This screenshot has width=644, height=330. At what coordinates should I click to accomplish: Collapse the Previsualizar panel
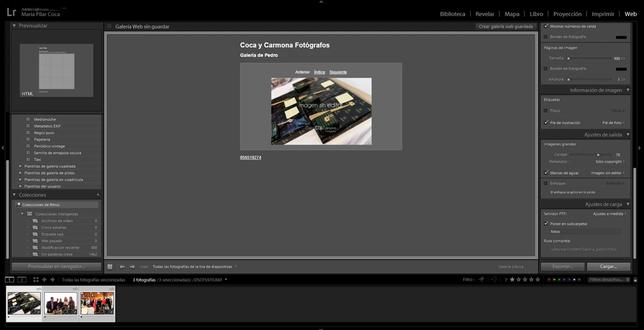(x=14, y=26)
